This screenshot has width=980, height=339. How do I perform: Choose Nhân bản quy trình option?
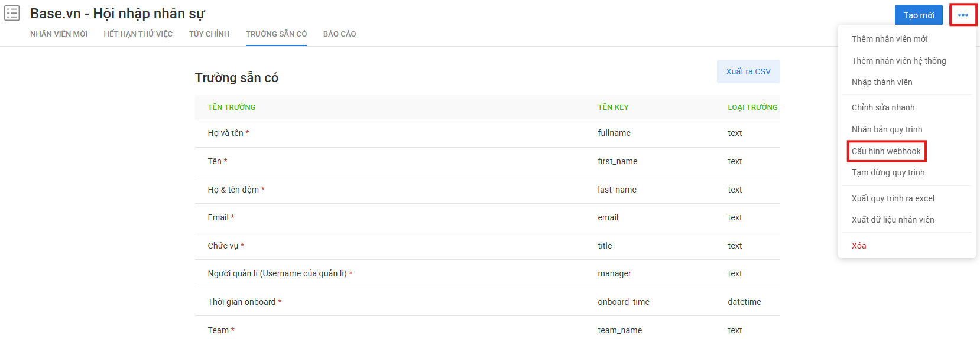[x=887, y=129]
